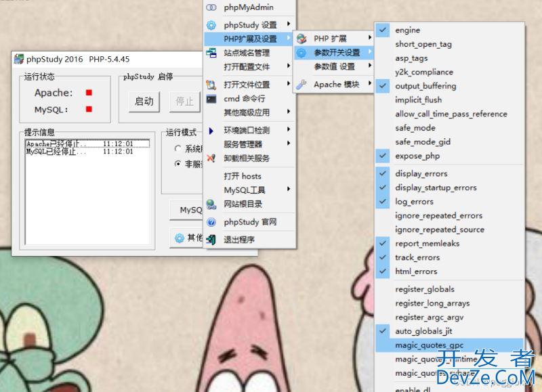The image size is (542, 392).
Task: Select magic_quotes_gpc option
Action: coord(449,345)
